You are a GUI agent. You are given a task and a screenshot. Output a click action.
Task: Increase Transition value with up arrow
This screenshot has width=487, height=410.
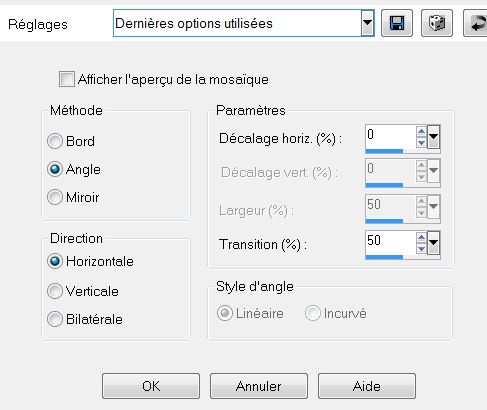pos(421,237)
